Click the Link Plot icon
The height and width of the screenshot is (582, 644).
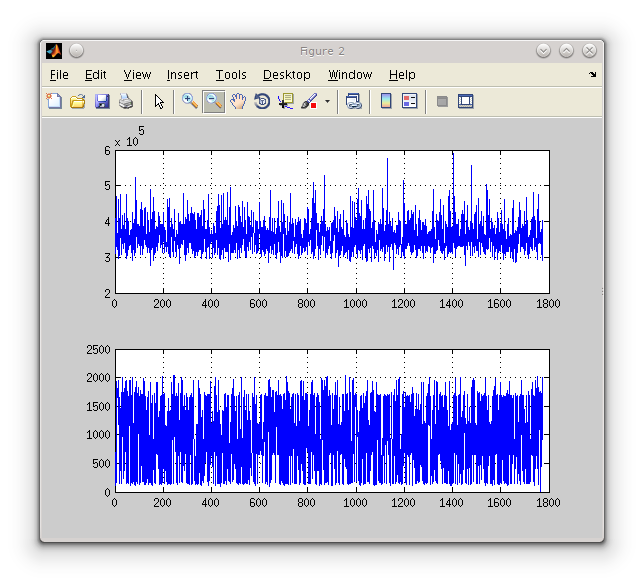click(353, 101)
